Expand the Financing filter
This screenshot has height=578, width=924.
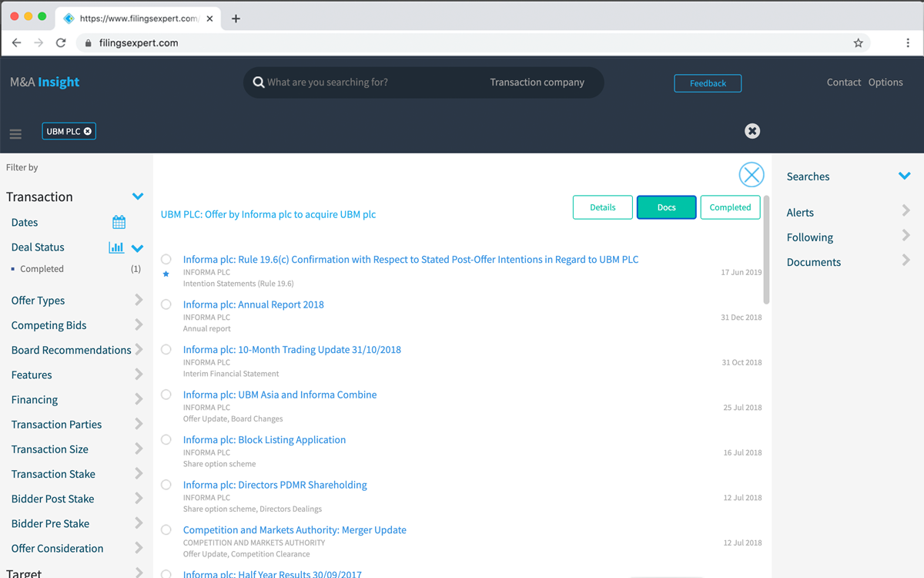(x=139, y=399)
